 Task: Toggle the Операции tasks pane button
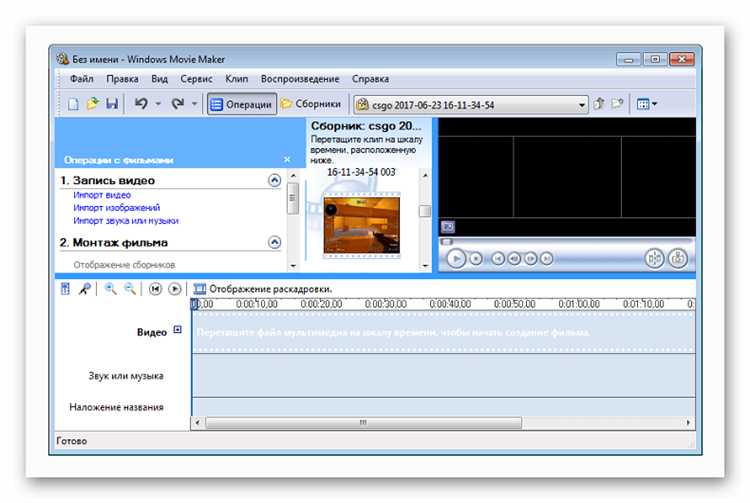[x=242, y=104]
